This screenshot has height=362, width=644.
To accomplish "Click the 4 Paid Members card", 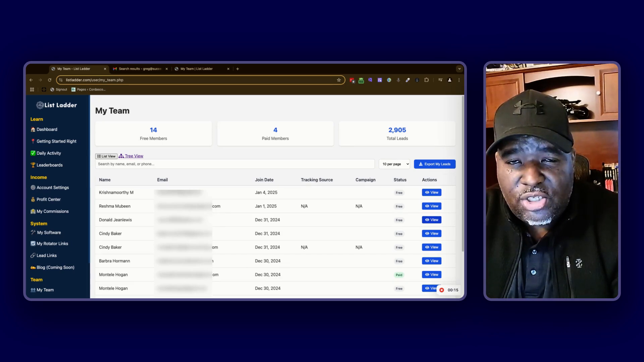I will [275, 134].
